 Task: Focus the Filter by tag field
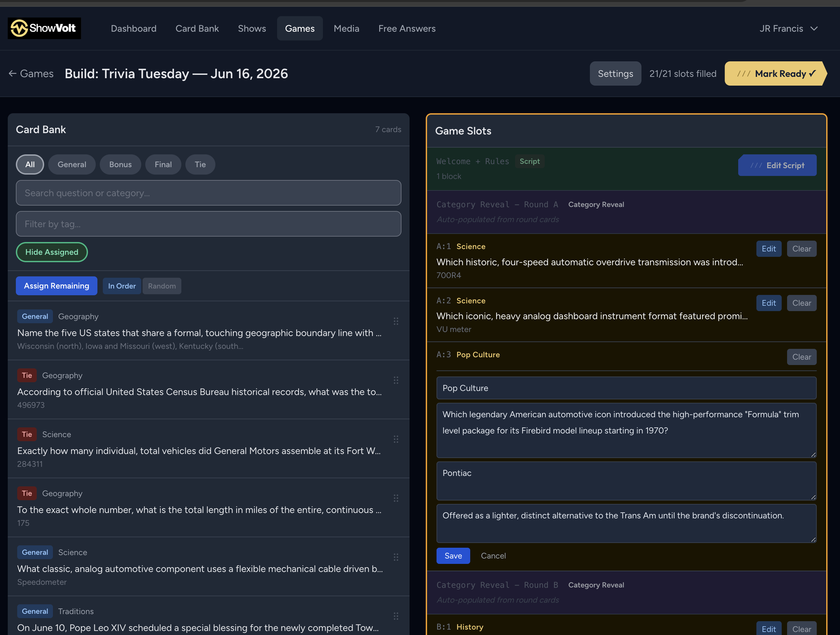point(208,224)
